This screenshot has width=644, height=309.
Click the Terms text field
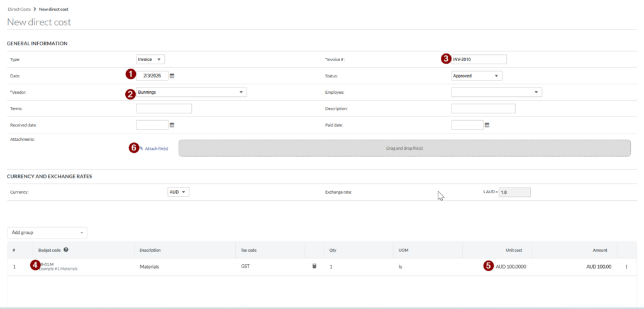click(164, 108)
